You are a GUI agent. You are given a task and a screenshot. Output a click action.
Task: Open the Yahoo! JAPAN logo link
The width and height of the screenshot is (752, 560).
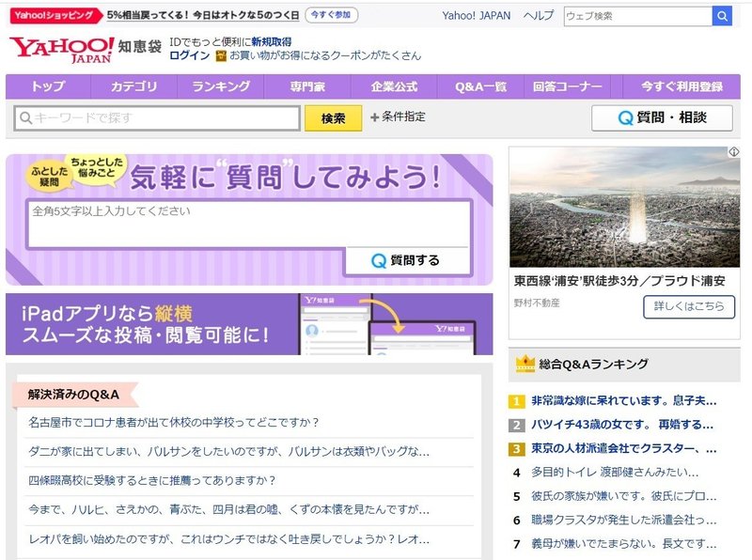coord(62,50)
